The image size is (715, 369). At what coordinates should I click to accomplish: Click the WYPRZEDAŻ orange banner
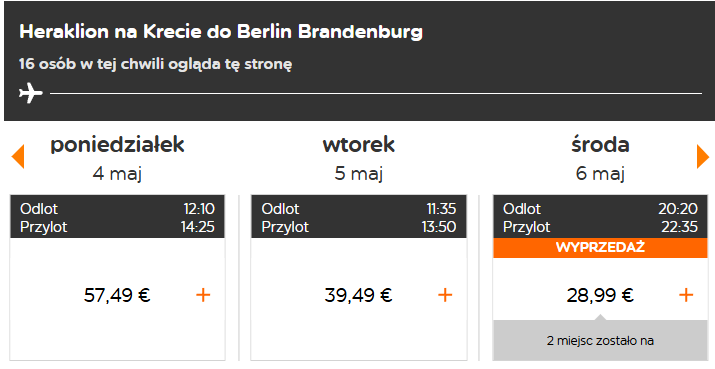(600, 248)
